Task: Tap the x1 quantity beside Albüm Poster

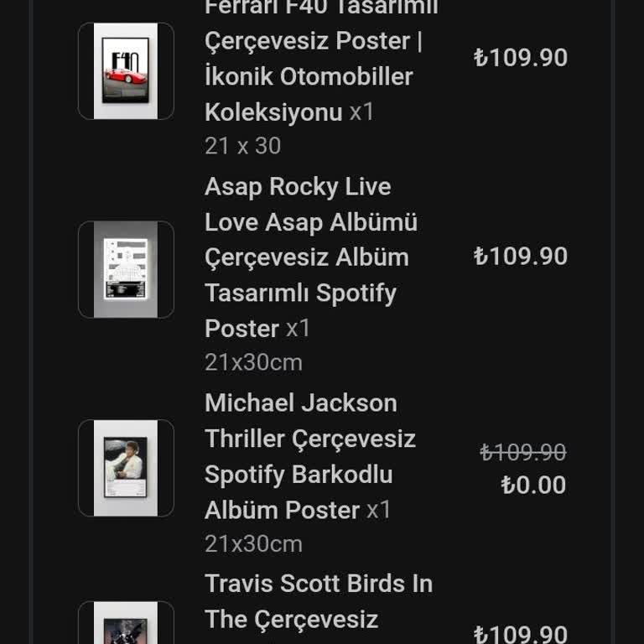Action: tap(379, 509)
